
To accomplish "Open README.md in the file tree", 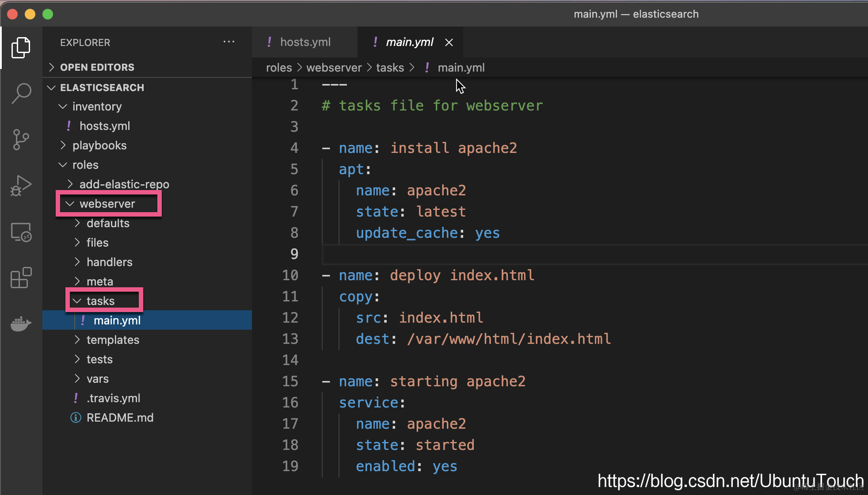I will (120, 418).
